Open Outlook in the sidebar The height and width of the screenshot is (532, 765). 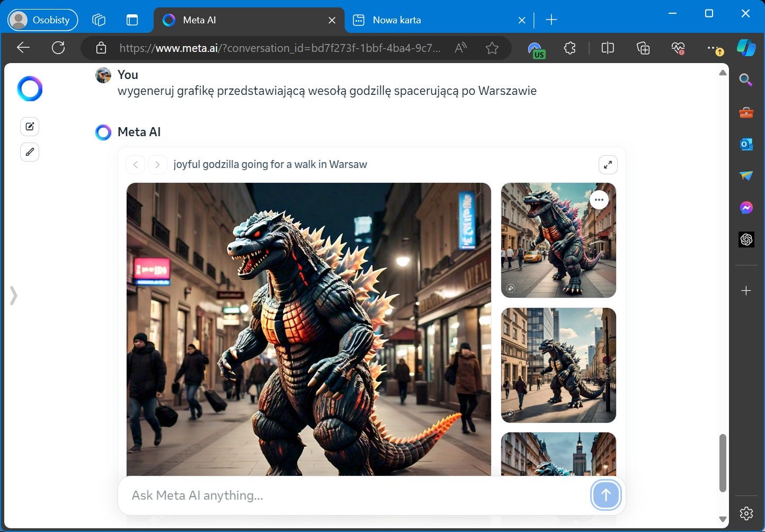click(746, 144)
